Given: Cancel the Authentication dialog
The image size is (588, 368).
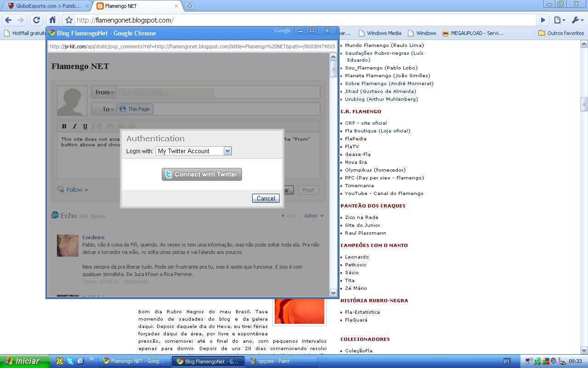Looking at the screenshot, I should [x=266, y=198].
